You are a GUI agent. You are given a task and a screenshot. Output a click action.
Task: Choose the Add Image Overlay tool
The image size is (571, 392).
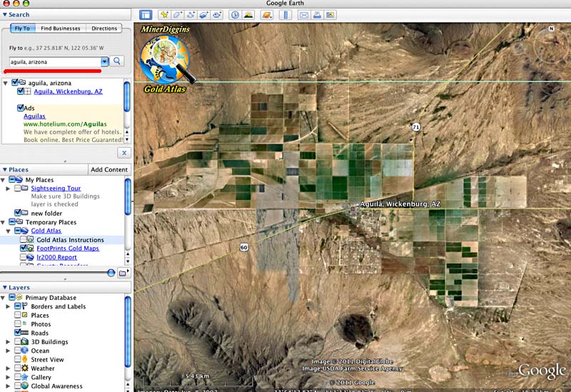(204, 15)
